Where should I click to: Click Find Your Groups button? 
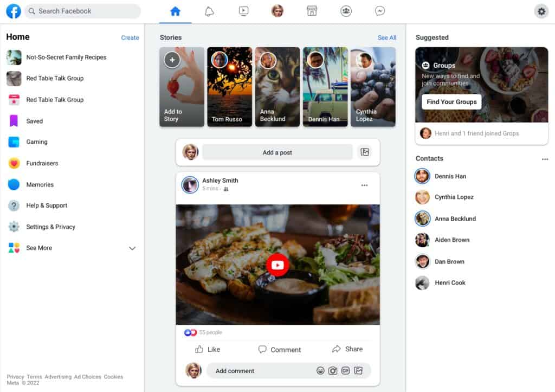click(451, 102)
